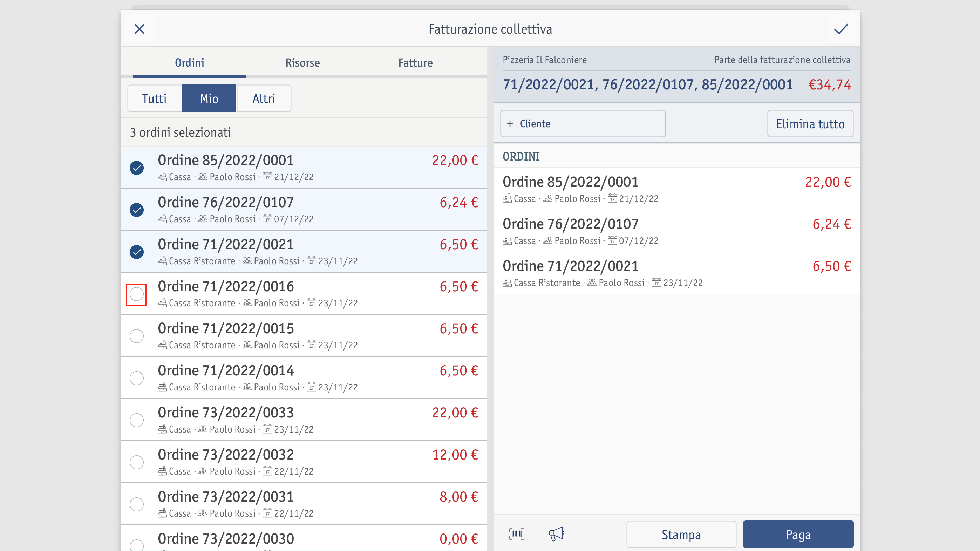Open Ordine 71/2022/0021 in the right ORDINI panel
980x551 pixels.
point(676,273)
